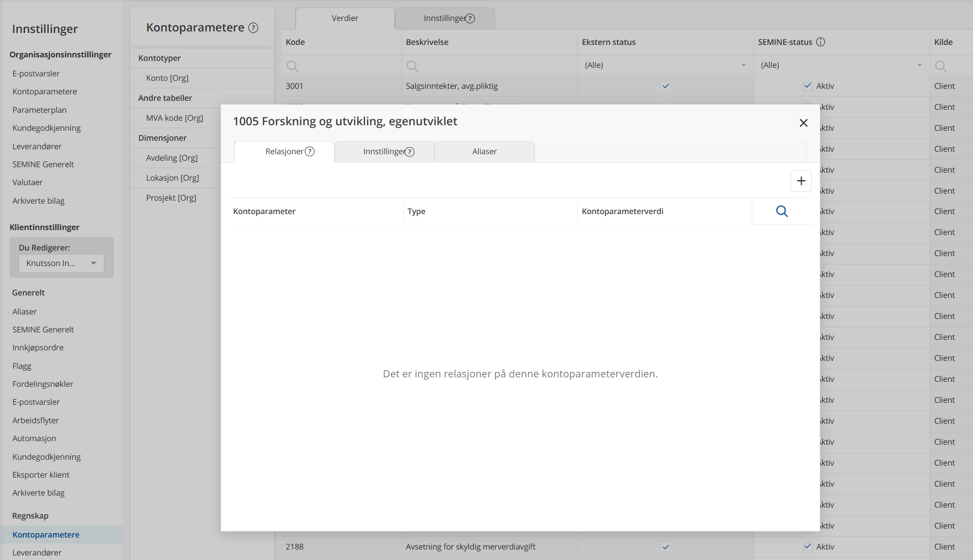Toggle Ekstern status check for row 3001
This screenshot has width=973, height=560.
(666, 86)
